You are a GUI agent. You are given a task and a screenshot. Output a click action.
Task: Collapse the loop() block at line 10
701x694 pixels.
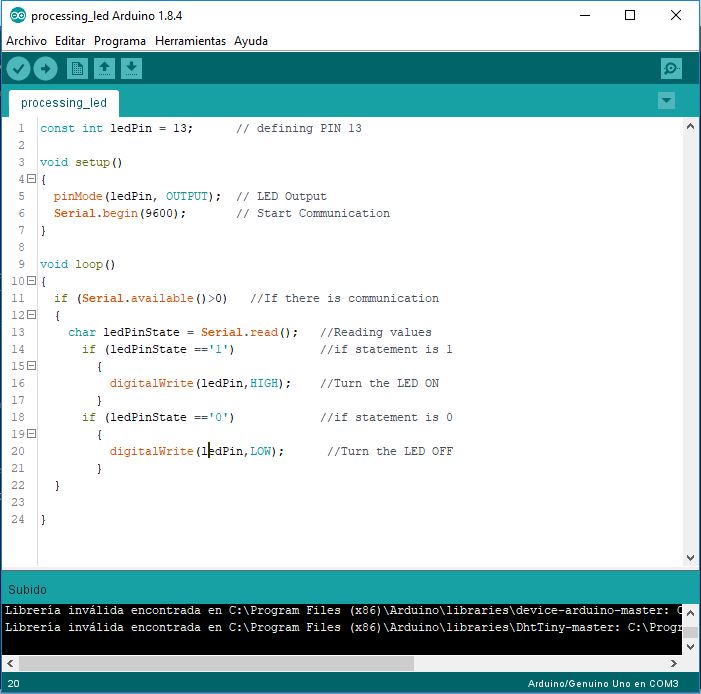coord(31,281)
